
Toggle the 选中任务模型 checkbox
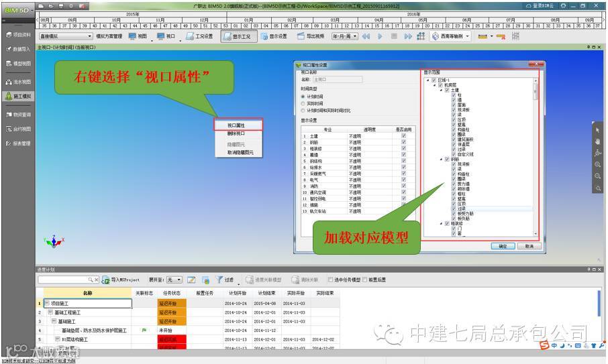click(330, 280)
